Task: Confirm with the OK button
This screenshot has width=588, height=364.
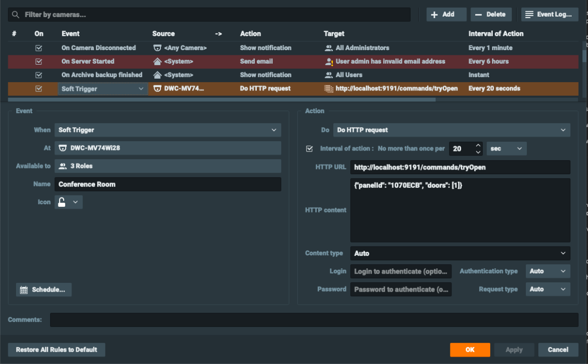Action: (470, 350)
